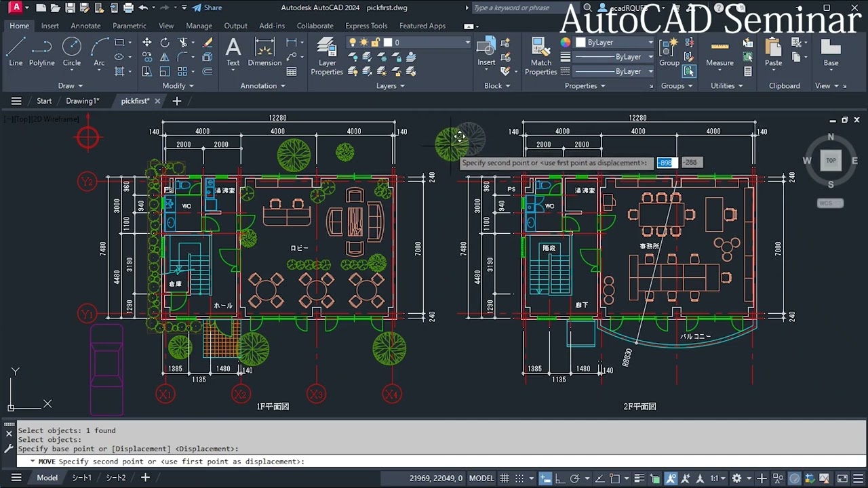Image resolution: width=868 pixels, height=488 pixels.
Task: Open Layer Properties manager
Action: [x=327, y=56]
